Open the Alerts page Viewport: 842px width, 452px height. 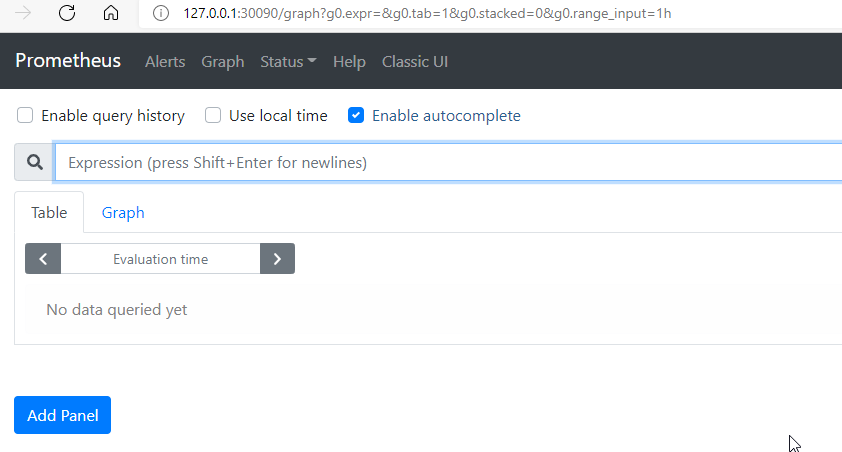click(165, 62)
